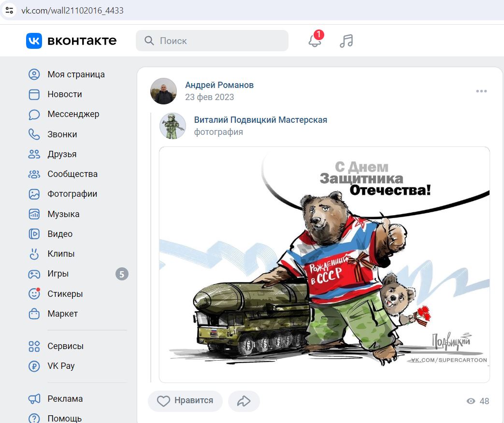504x423 pixels.
Task: View site info in address bar
Action: click(x=9, y=10)
